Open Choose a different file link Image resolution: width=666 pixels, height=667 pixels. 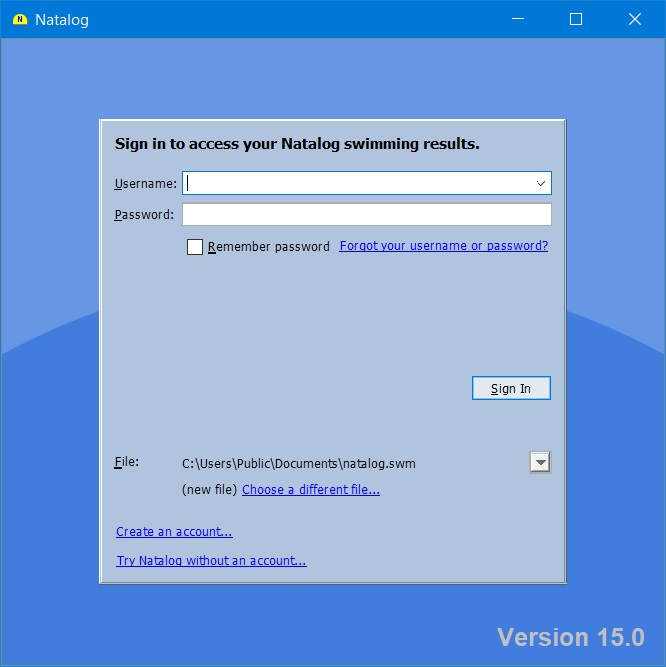click(311, 490)
